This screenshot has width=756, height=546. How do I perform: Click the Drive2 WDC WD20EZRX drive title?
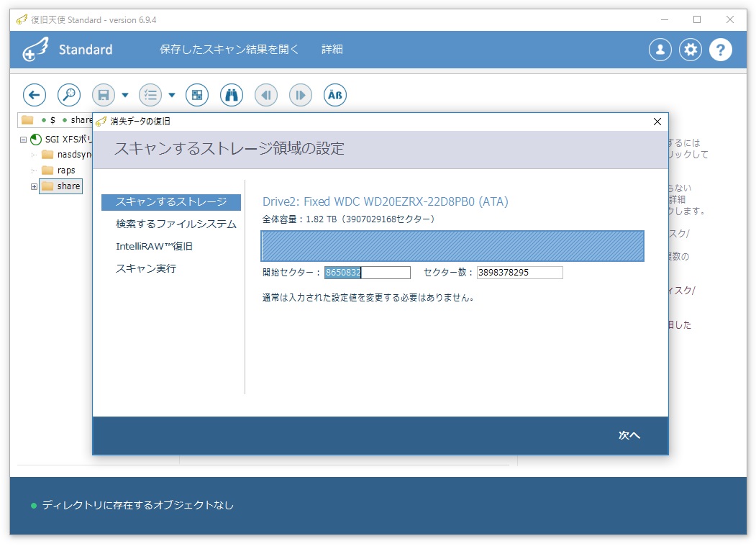(386, 201)
